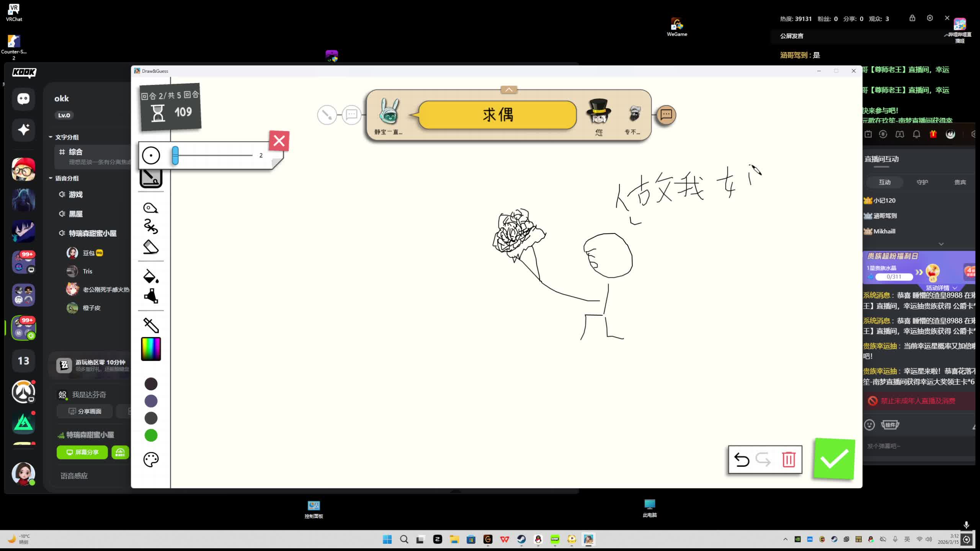This screenshot has width=980, height=551.
Task: Submit the drawing with the green checkmark
Action: click(834, 458)
